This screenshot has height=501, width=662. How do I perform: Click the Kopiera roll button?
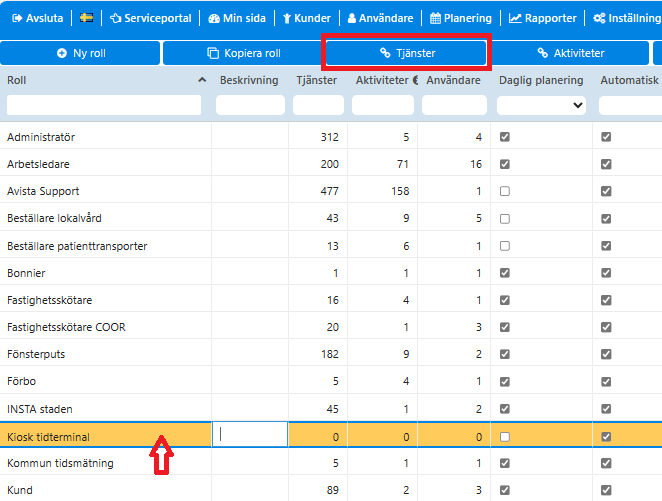244,53
